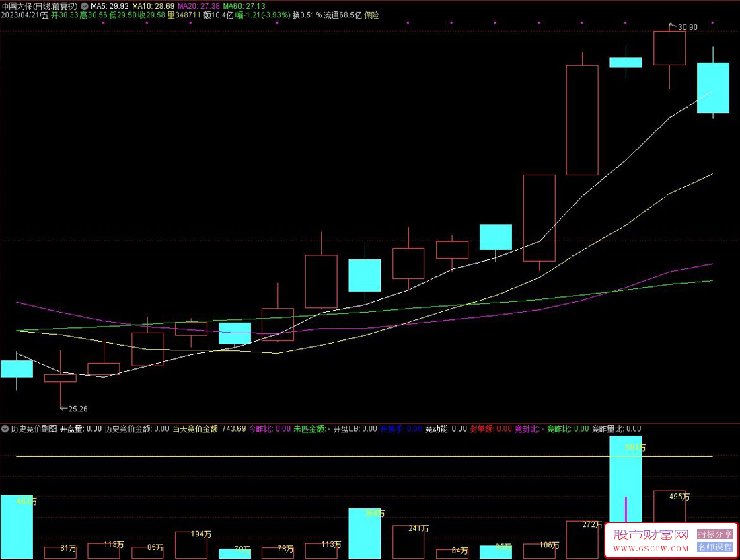Click the high price 高30.56

click(x=94, y=15)
